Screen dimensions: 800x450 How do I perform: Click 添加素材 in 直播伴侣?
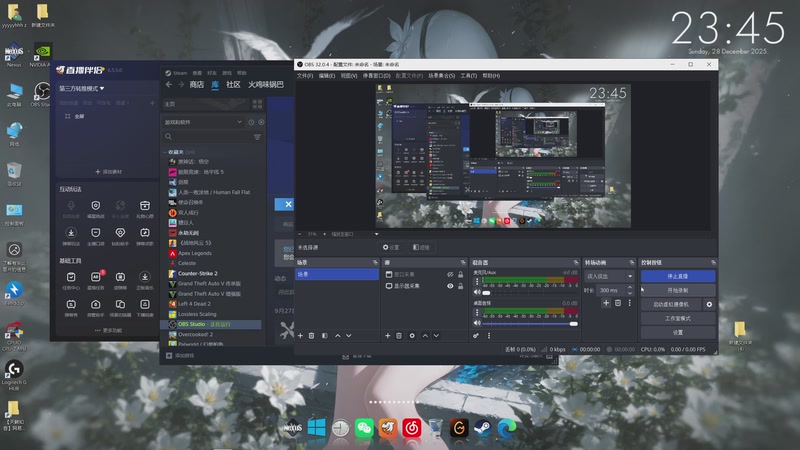click(x=109, y=172)
